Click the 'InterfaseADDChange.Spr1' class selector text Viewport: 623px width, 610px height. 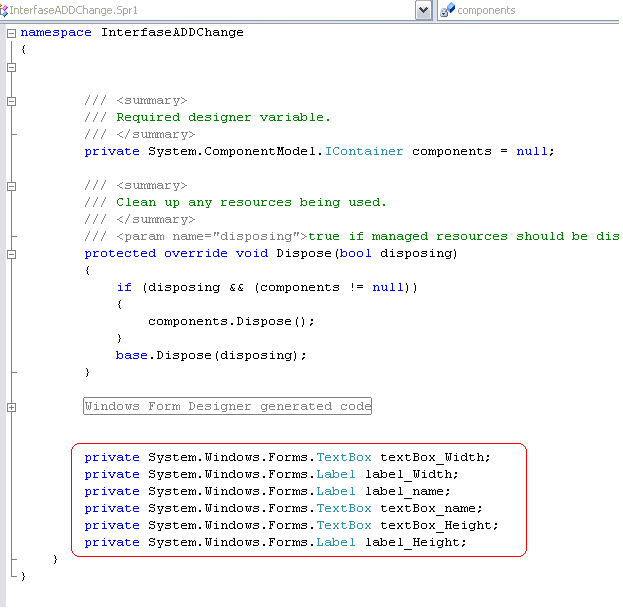click(x=74, y=10)
